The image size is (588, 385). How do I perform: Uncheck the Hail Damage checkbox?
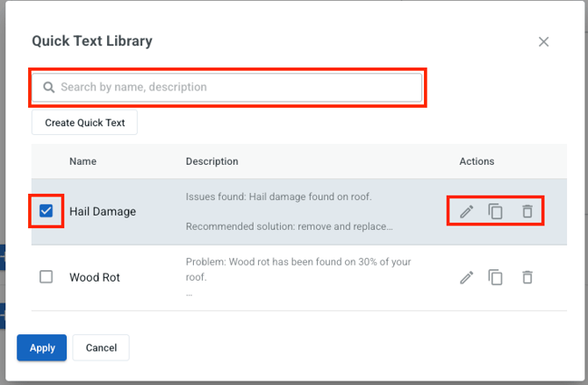pyautogui.click(x=47, y=211)
